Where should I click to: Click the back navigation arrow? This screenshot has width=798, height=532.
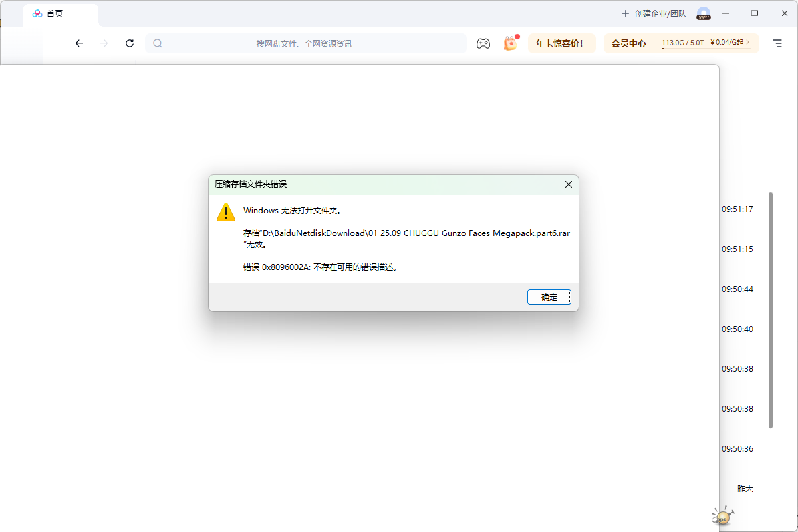pos(79,43)
